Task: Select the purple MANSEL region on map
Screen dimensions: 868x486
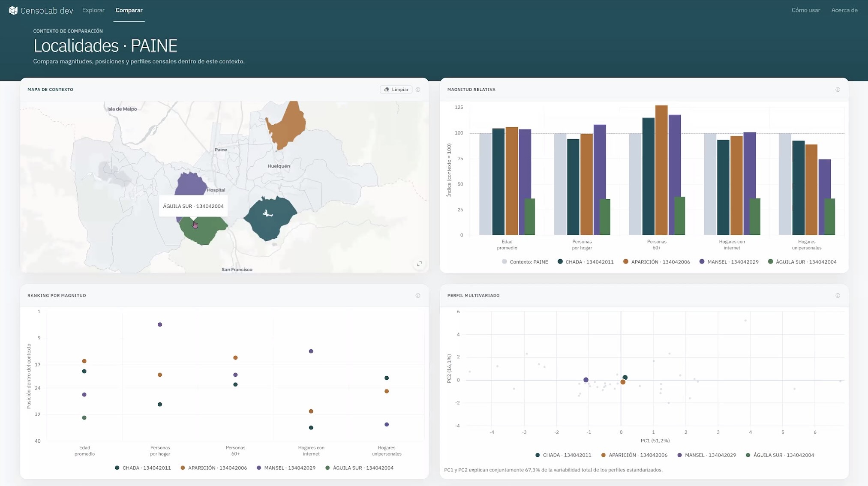Action: pyautogui.click(x=191, y=184)
